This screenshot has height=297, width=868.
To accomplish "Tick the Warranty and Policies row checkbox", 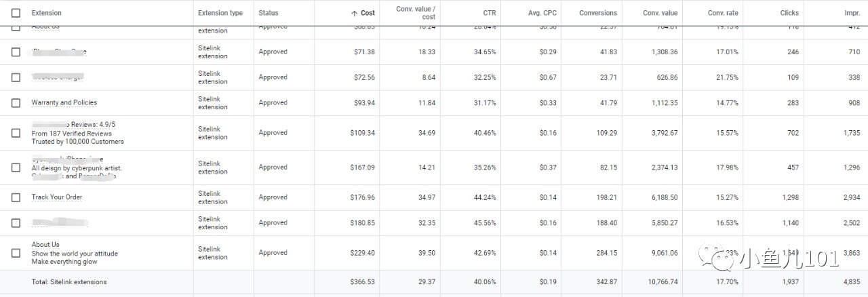I will click(16, 103).
